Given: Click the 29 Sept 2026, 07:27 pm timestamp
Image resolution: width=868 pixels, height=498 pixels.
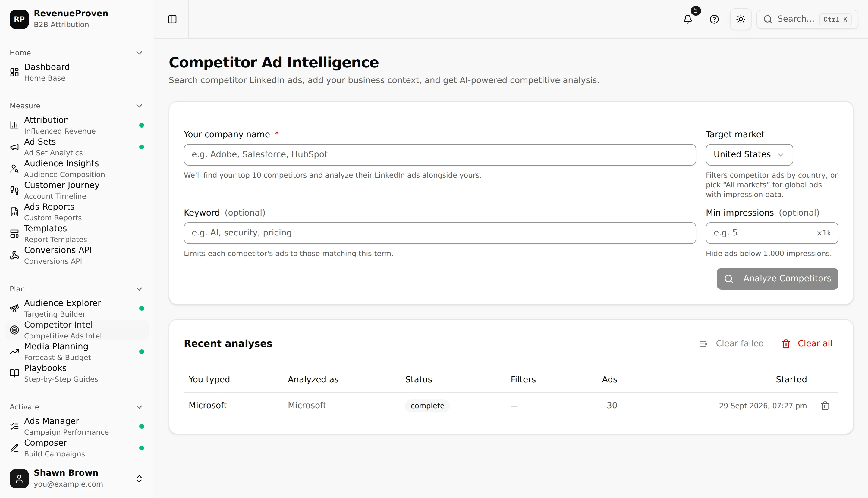Looking at the screenshot, I should pos(763,406).
